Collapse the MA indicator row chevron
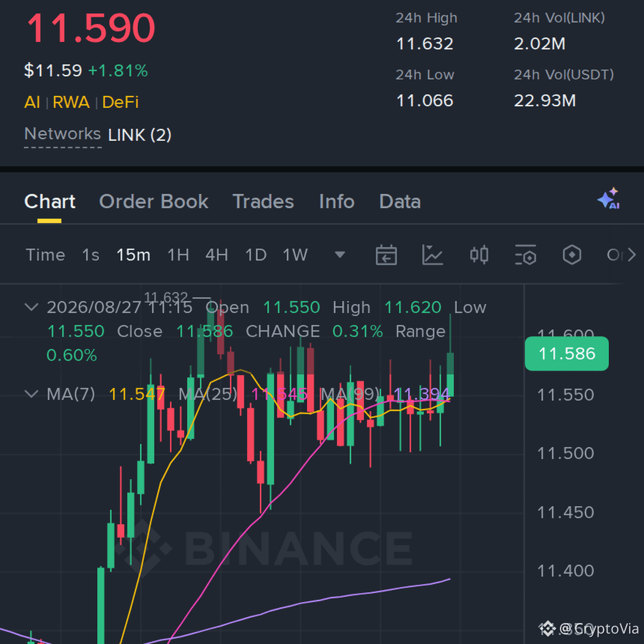This screenshot has width=644, height=644. (32, 394)
